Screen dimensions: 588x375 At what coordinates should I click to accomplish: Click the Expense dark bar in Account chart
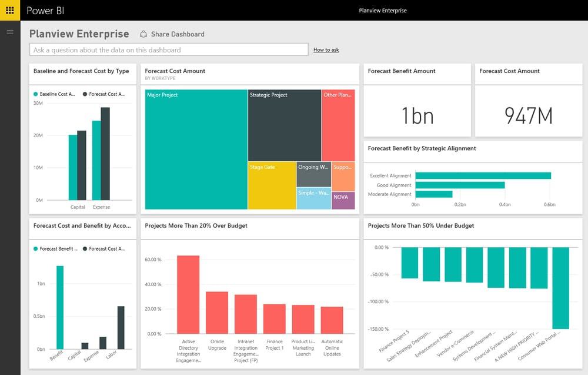(103, 343)
